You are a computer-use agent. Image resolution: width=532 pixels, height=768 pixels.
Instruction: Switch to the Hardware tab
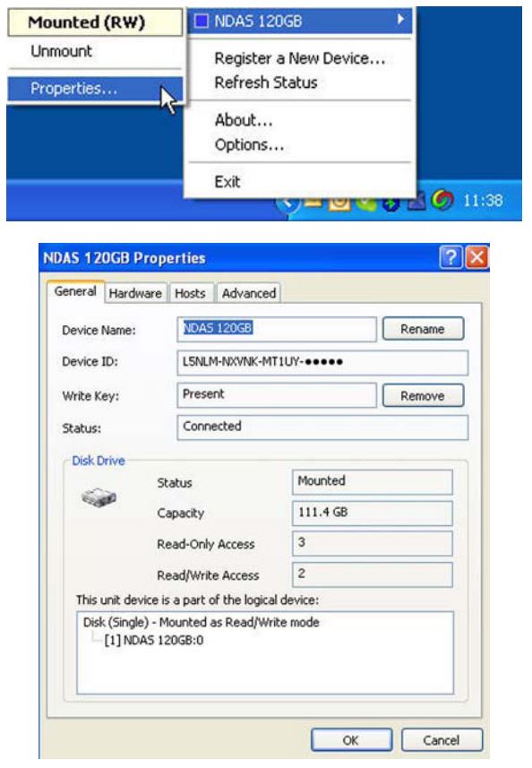coord(135,293)
